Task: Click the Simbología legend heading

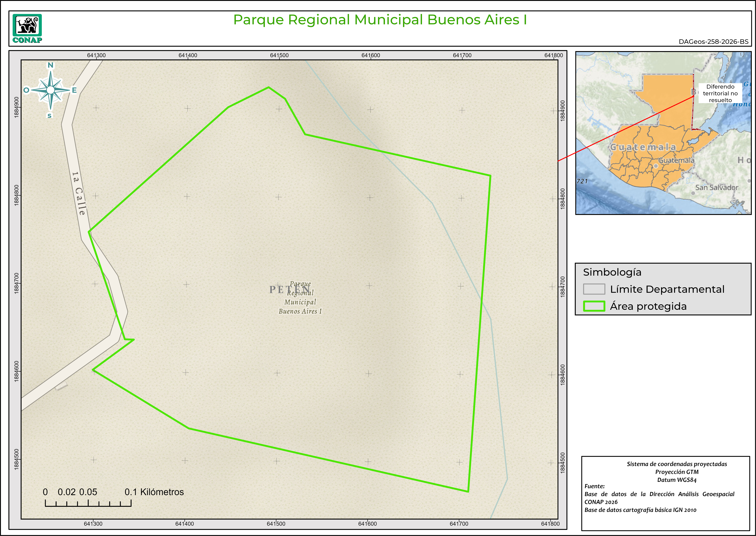Action: pos(612,272)
